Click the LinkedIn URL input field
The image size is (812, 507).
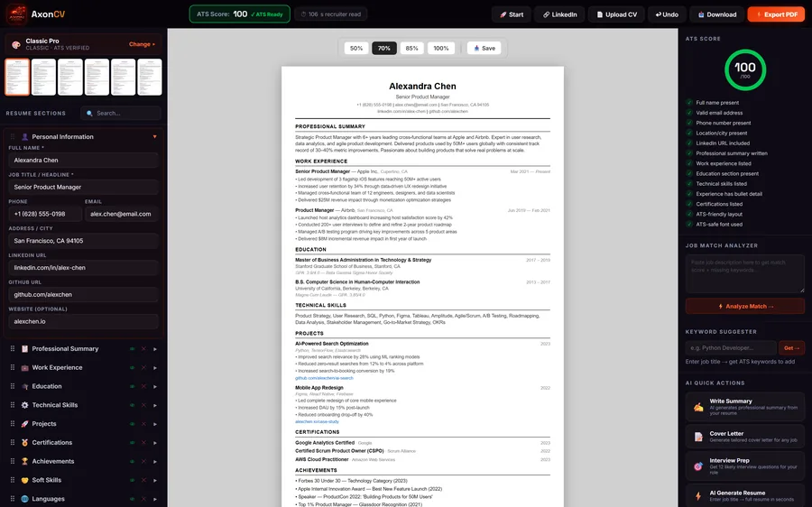[83, 268]
